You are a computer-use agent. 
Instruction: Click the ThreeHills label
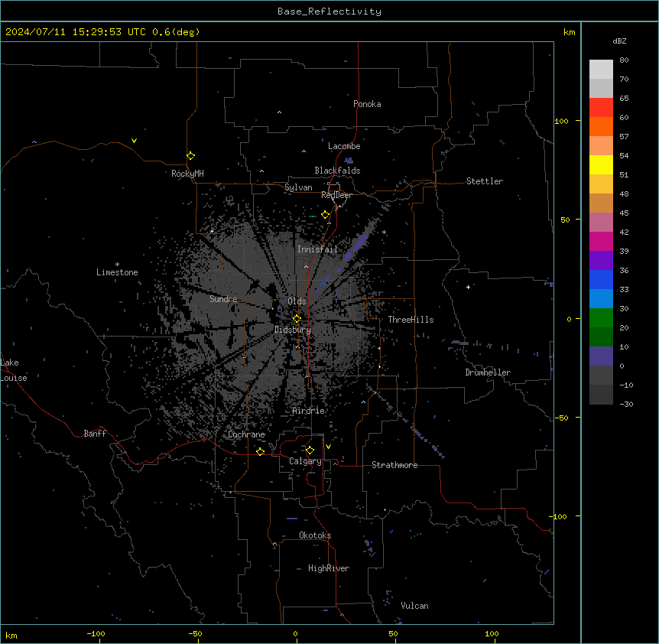tap(411, 320)
